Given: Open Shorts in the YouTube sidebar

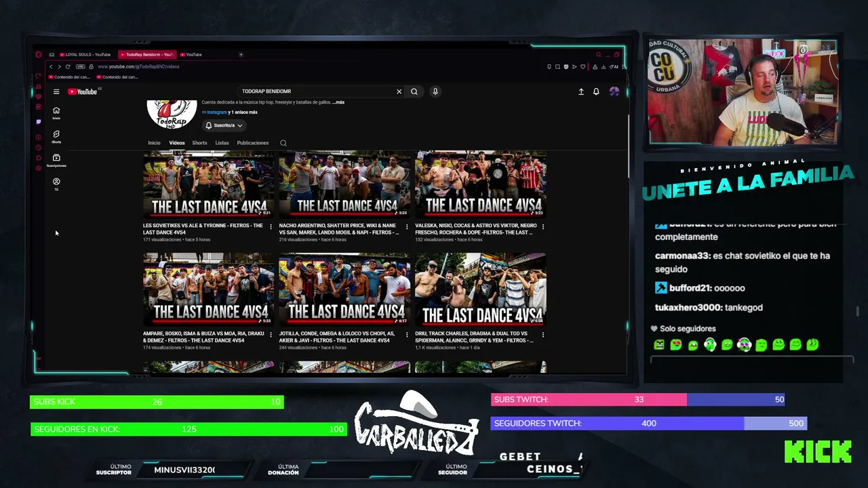Looking at the screenshot, I should coord(56,136).
